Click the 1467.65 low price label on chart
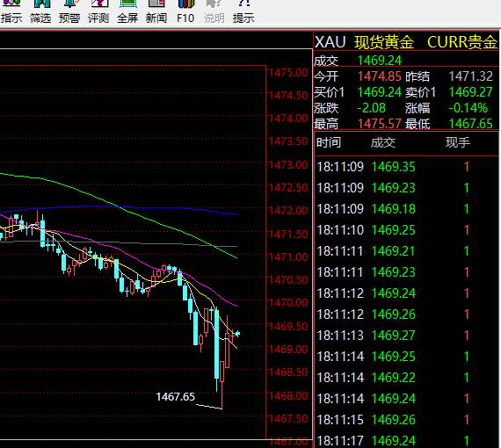This screenshot has height=448, width=501. (176, 397)
